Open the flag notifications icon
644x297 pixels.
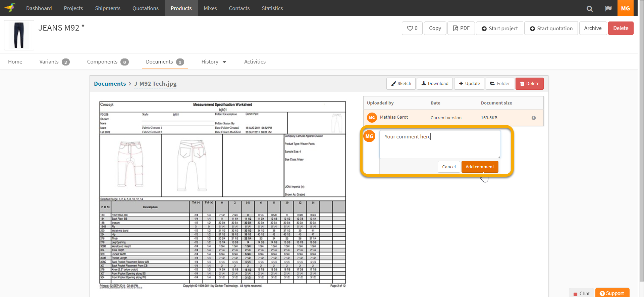pos(608,8)
